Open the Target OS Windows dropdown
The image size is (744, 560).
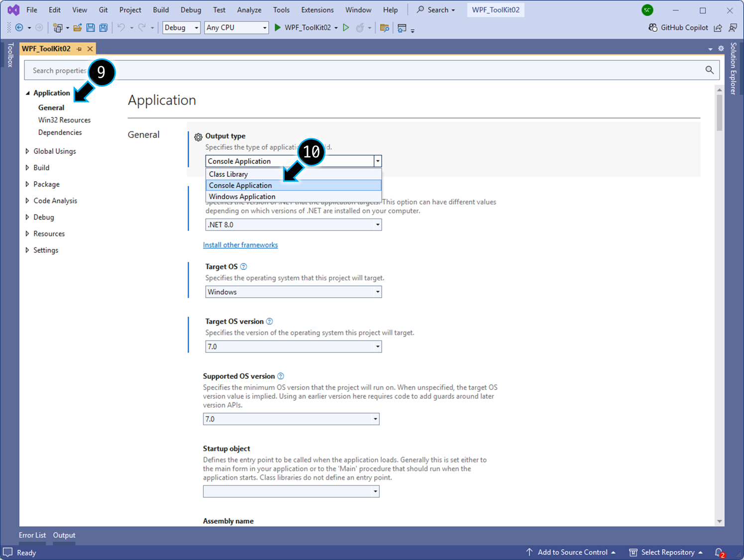click(294, 292)
